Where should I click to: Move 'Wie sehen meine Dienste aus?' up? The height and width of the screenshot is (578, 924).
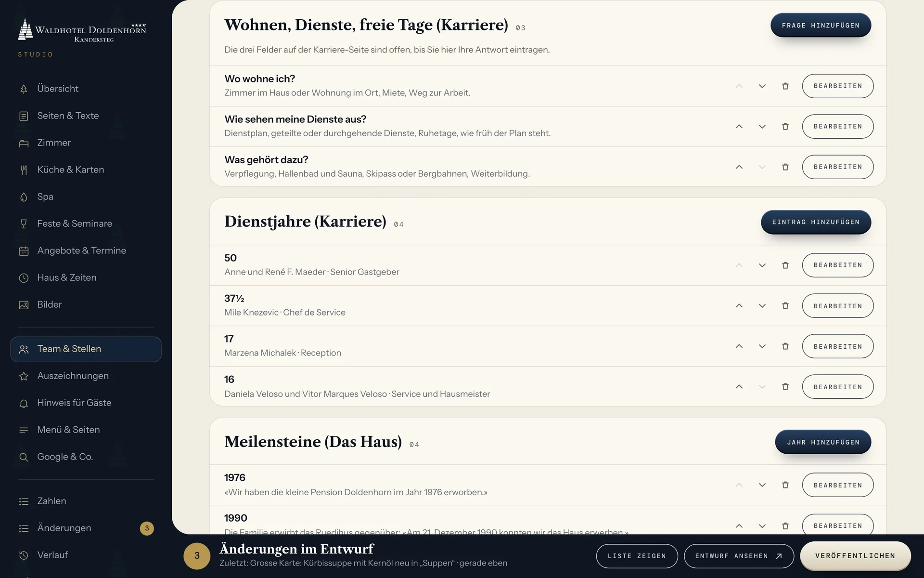click(739, 127)
